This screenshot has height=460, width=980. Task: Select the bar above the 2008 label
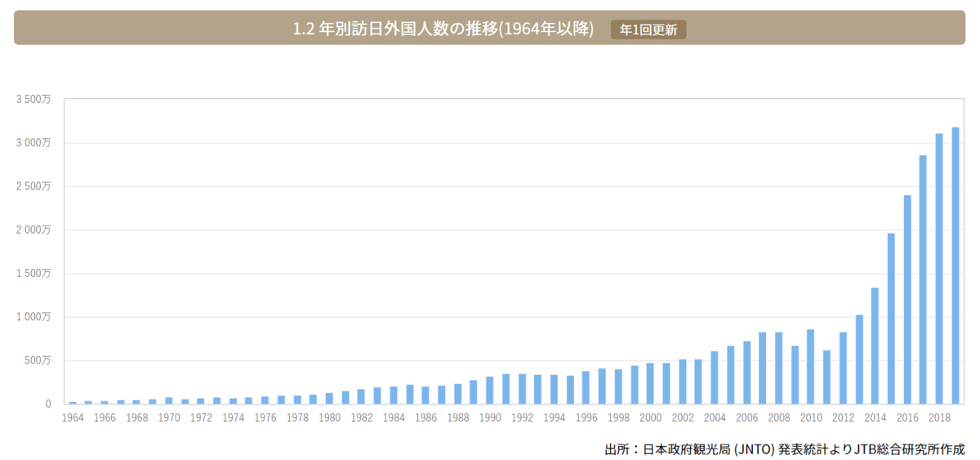tap(779, 368)
